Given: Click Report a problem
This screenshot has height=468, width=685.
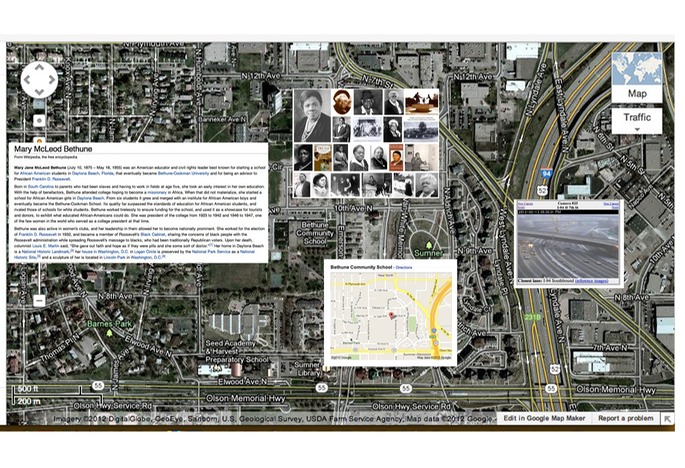Looking at the screenshot, I should [x=626, y=418].
